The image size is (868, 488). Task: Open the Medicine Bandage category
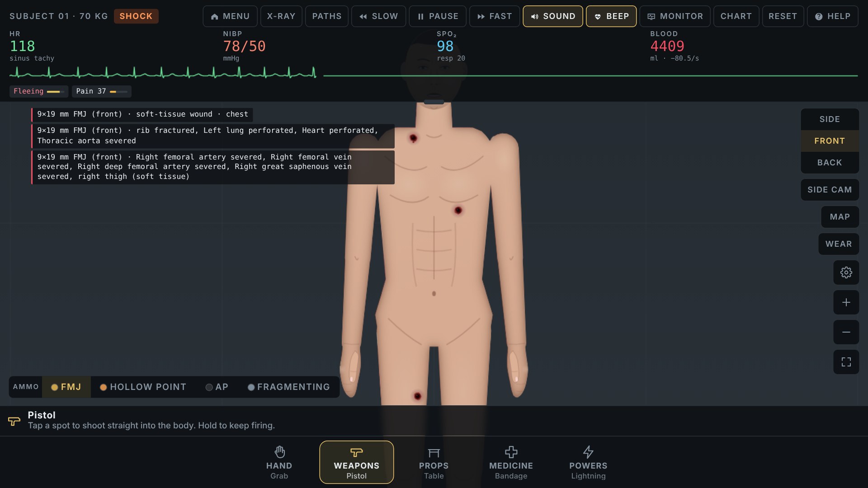point(511,462)
